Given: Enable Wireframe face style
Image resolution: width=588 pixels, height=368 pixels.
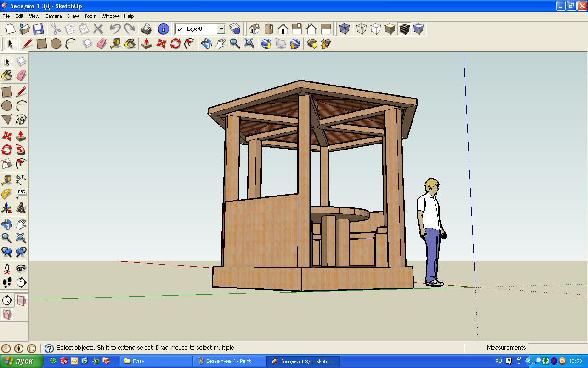Looking at the screenshot, I should point(362,29).
